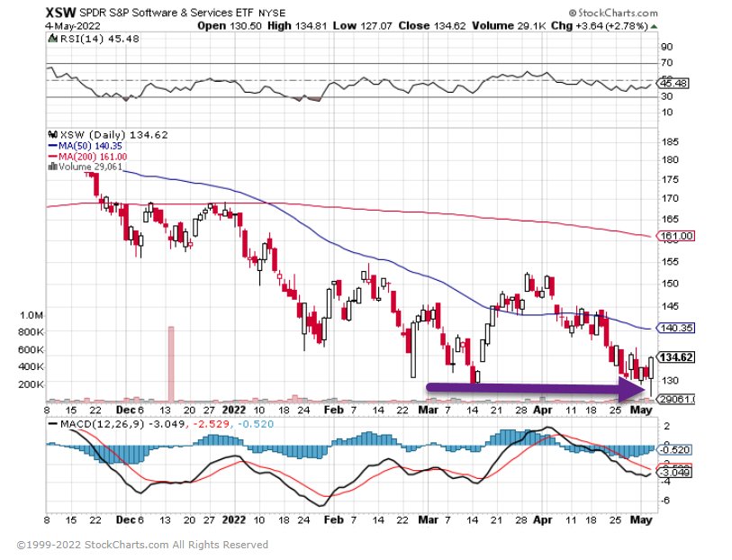Click the 70 overbought label on the RSI axis
The height and width of the screenshot is (560, 732).
(x=667, y=62)
